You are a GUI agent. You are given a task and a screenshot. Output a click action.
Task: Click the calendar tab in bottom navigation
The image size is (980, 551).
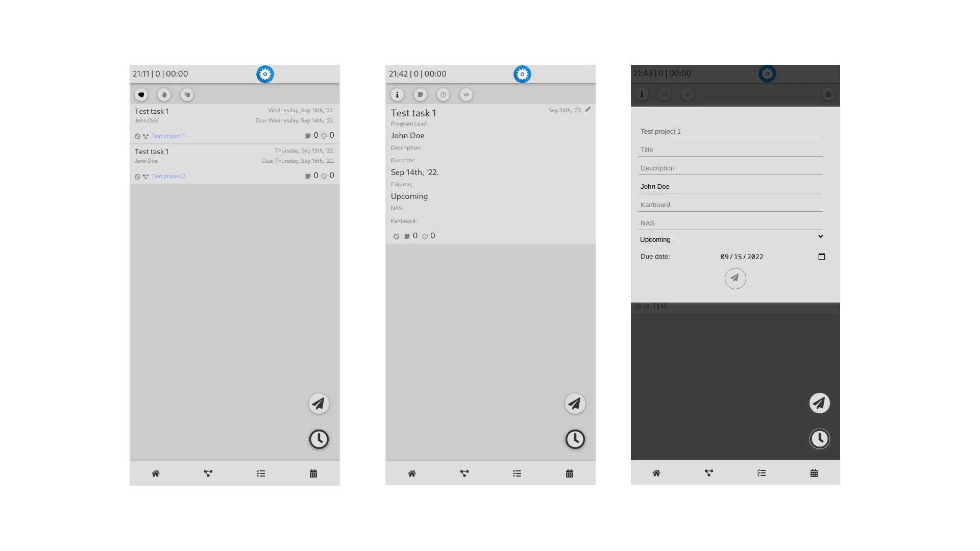click(x=313, y=473)
